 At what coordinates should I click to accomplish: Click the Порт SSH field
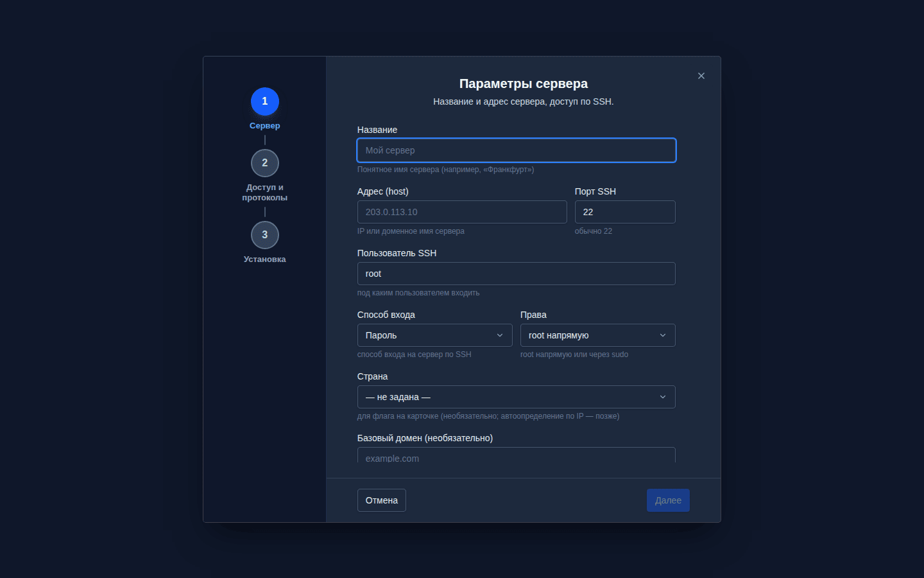pos(625,212)
